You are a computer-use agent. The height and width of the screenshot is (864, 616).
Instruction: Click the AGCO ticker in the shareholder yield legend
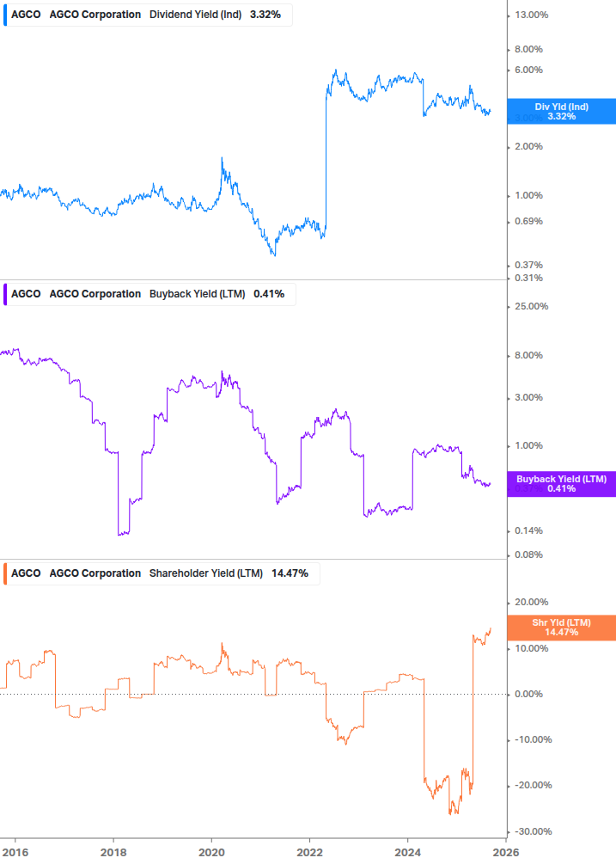[x=26, y=573]
